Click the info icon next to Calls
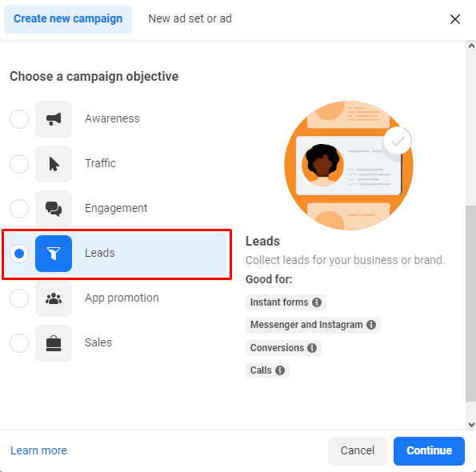This screenshot has width=476, height=472. 280,370
